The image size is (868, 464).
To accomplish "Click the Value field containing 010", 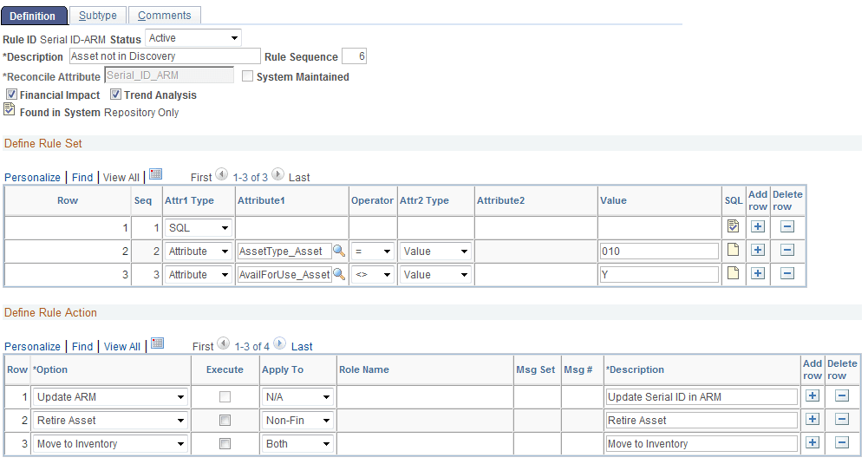I will tap(659, 252).
